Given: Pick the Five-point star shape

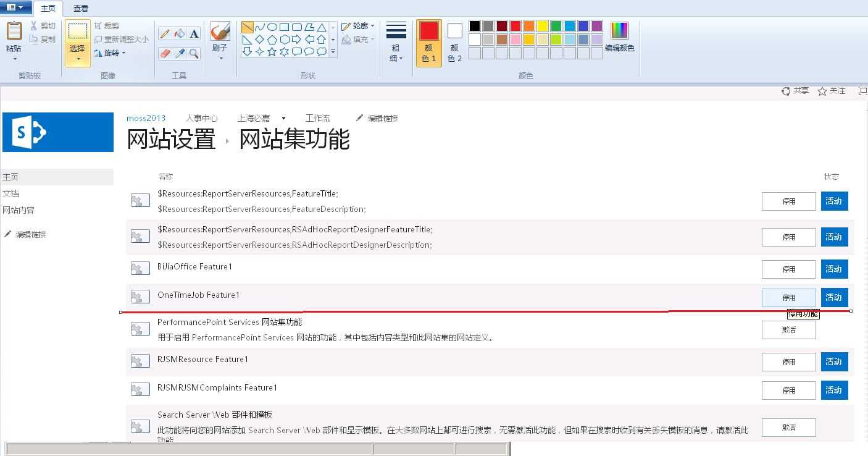Looking at the screenshot, I should 272,52.
